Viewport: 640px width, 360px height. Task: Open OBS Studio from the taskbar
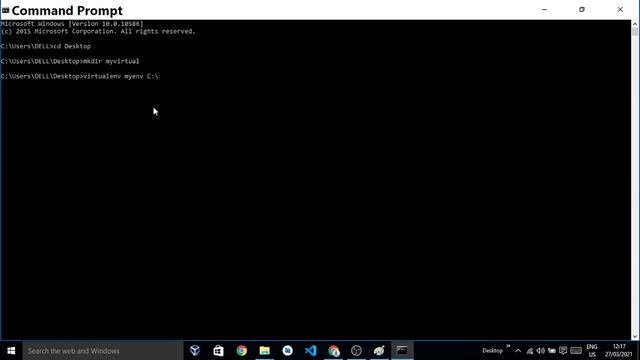(x=356, y=350)
